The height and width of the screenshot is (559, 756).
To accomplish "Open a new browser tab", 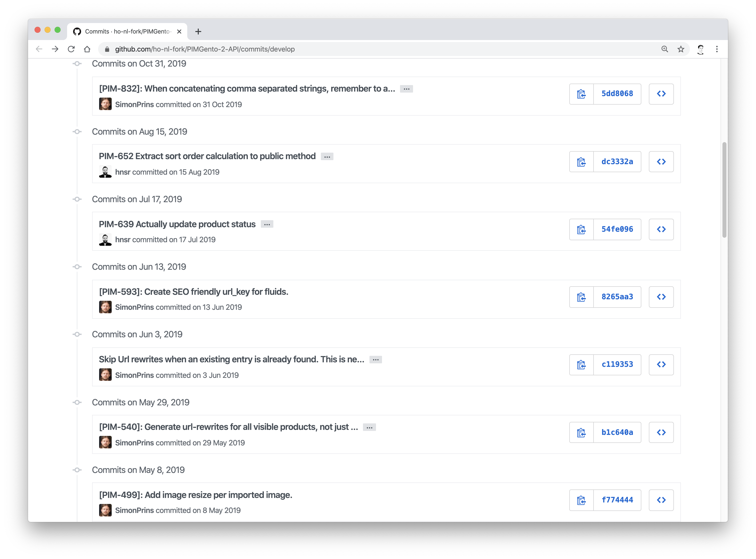I will coord(199,32).
